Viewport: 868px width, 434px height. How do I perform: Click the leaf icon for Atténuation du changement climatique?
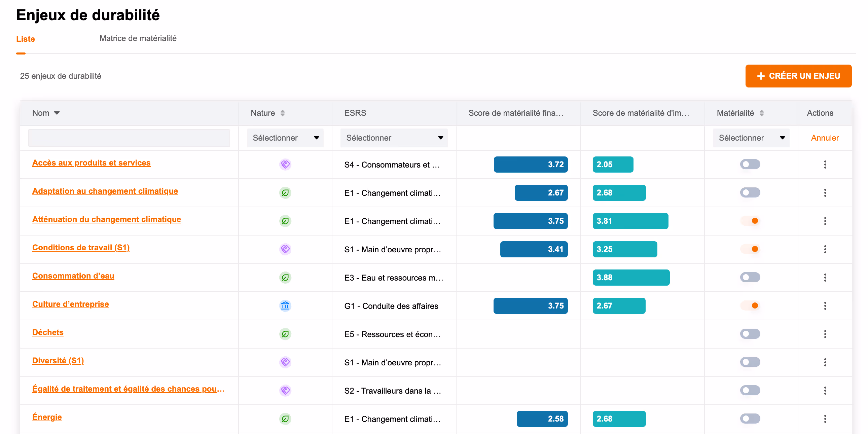(x=285, y=221)
